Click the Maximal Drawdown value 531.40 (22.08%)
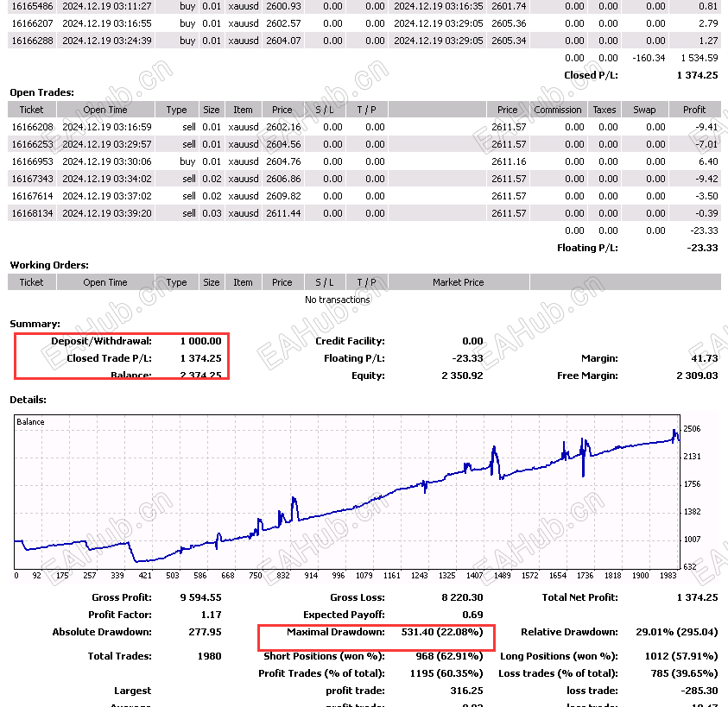Viewport: 728px width, 707px height. (442, 631)
